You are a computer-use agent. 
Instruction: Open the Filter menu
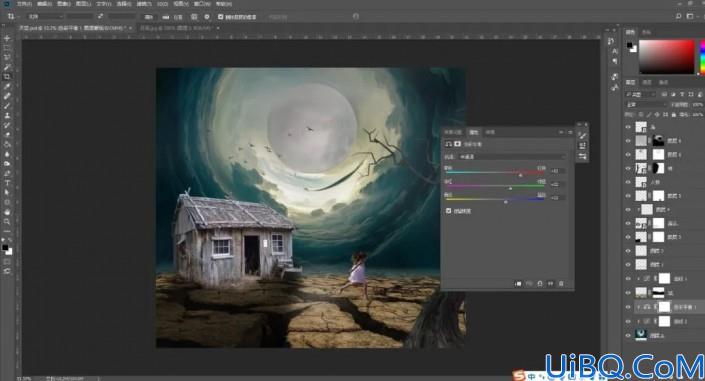pos(144,4)
